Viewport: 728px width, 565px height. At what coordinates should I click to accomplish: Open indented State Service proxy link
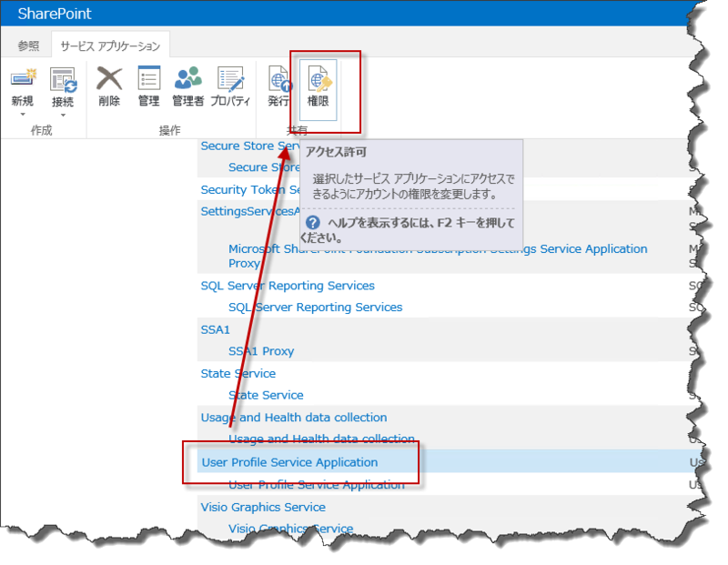(x=266, y=395)
